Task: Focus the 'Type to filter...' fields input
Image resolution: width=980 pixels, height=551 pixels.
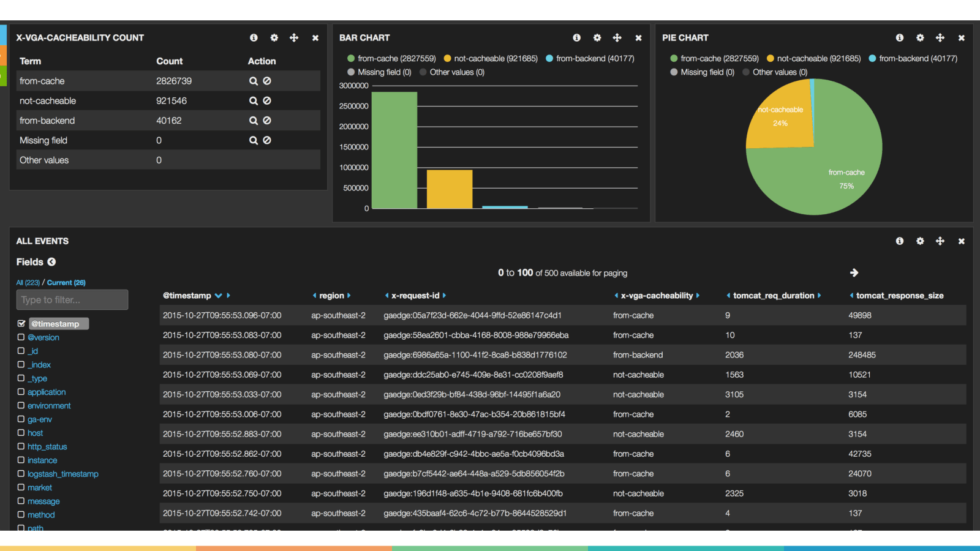Action: point(72,300)
